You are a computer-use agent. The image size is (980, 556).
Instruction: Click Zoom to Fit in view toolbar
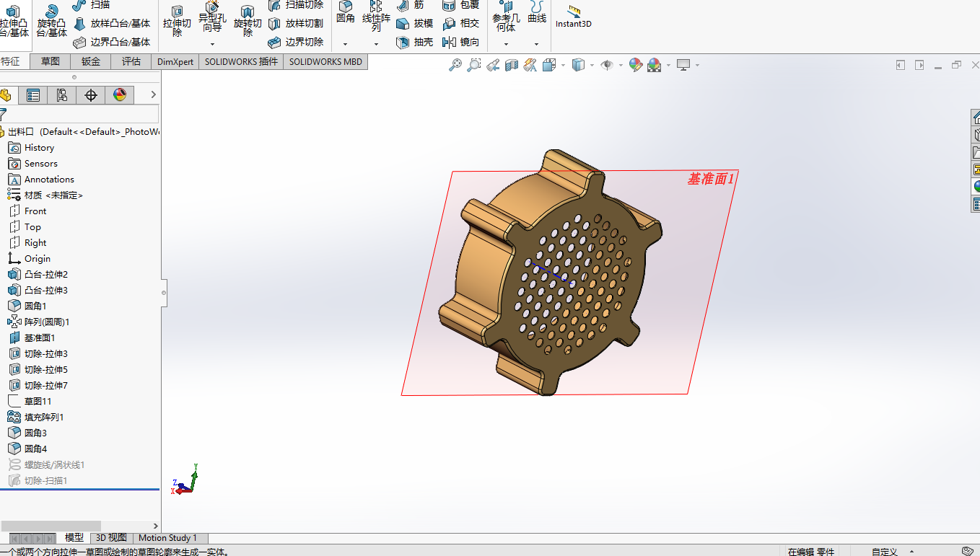[455, 66]
